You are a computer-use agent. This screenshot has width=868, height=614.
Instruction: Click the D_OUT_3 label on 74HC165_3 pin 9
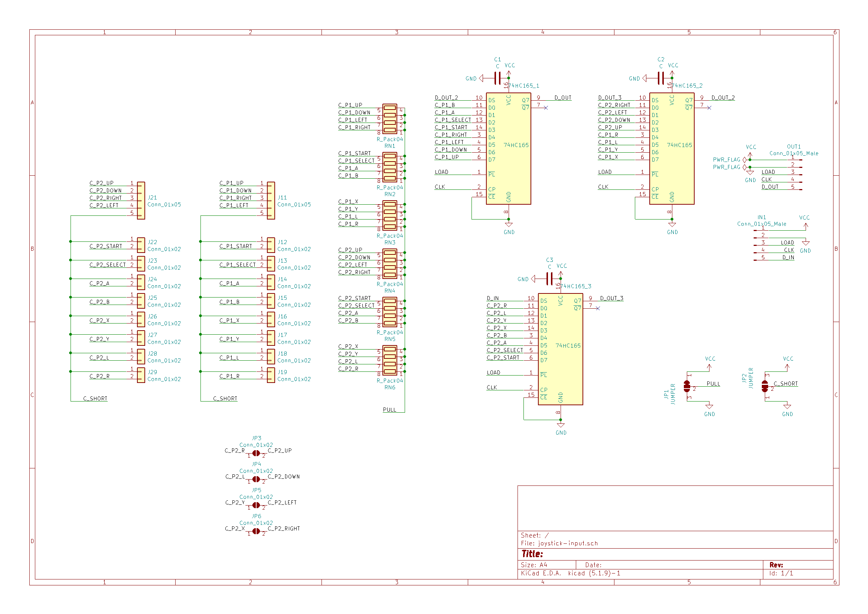612,298
